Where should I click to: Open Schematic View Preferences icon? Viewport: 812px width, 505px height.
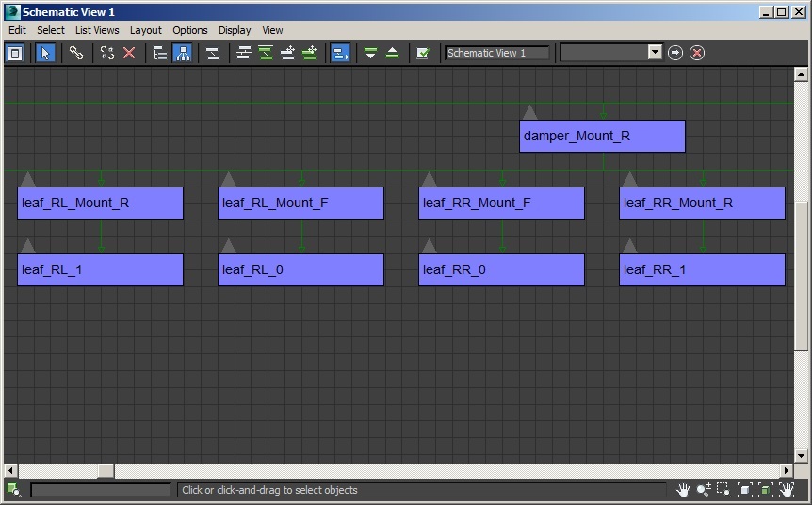[x=423, y=53]
